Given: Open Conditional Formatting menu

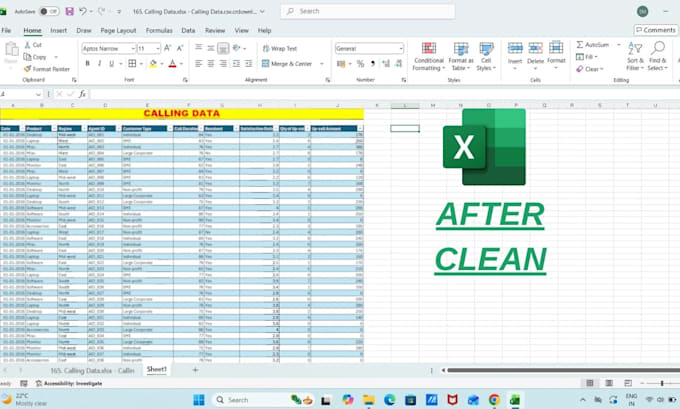Looking at the screenshot, I should coord(428,56).
